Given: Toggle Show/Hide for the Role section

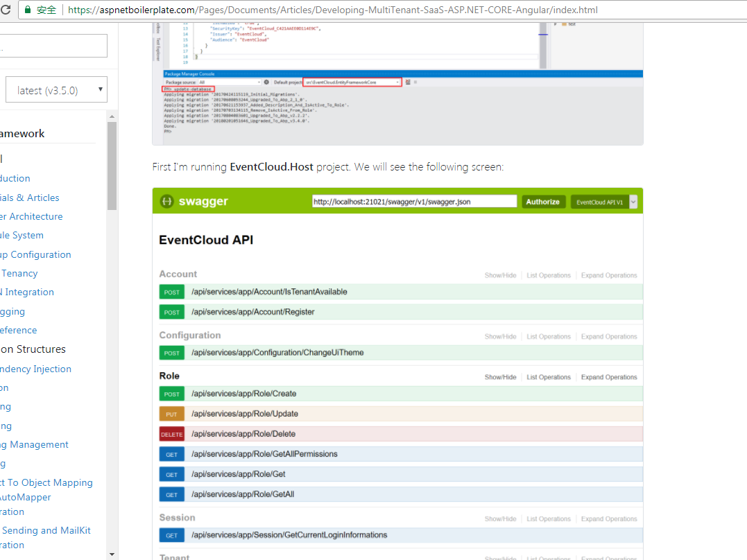Looking at the screenshot, I should pos(500,376).
